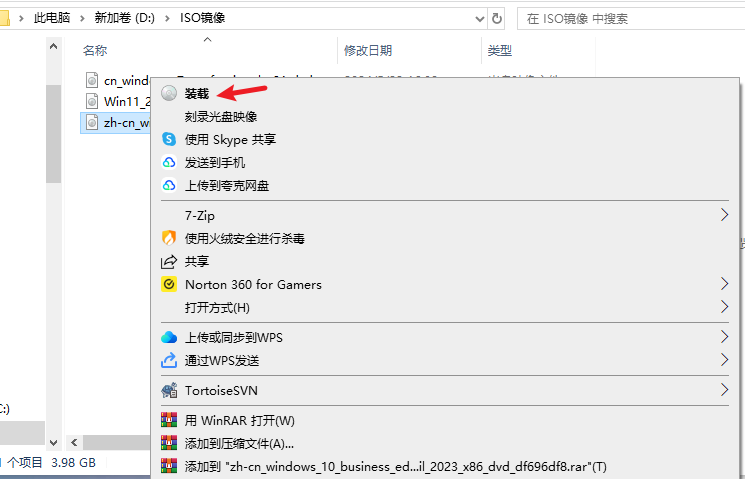Open the 上传或同步到WPS entry text
The image size is (745, 479).
233,337
